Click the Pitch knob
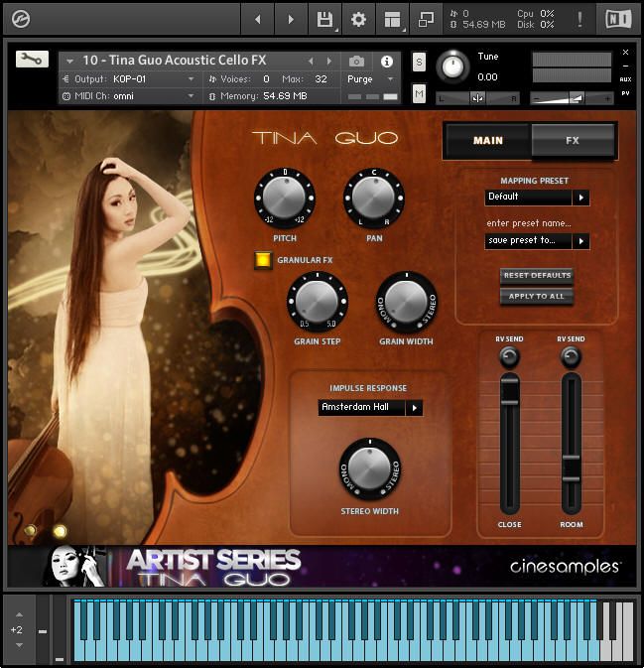This screenshot has width=644, height=668. point(285,199)
